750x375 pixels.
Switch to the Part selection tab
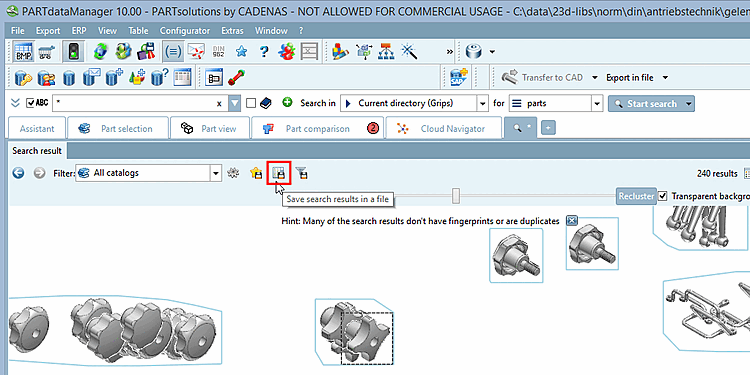click(x=118, y=129)
